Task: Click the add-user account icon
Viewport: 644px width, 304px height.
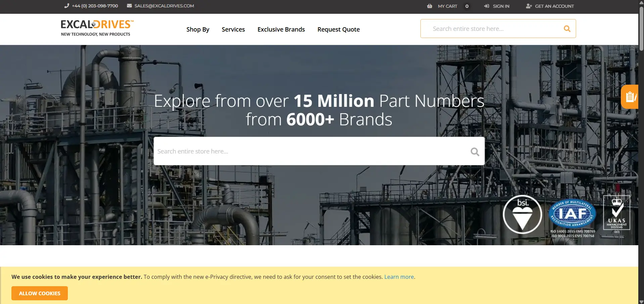Action: tap(529, 6)
